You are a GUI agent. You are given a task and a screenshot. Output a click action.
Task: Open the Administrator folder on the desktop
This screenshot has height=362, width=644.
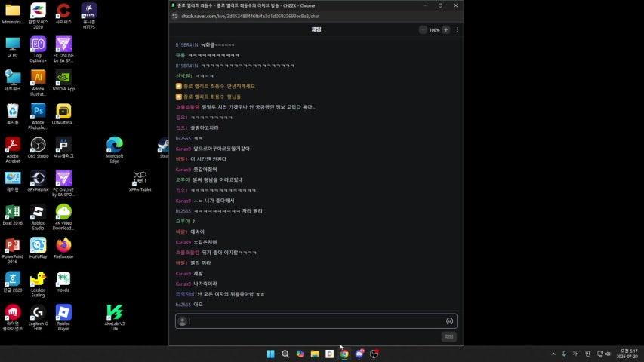[x=12, y=14]
